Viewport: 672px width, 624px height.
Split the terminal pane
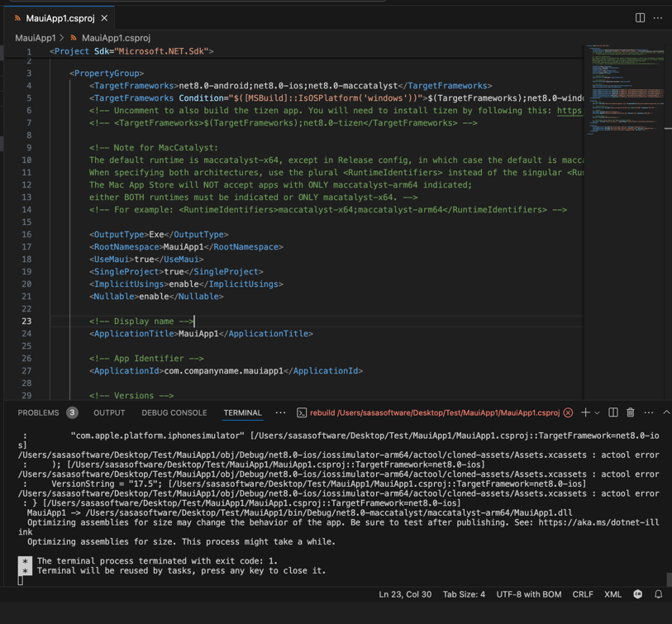pyautogui.click(x=613, y=412)
